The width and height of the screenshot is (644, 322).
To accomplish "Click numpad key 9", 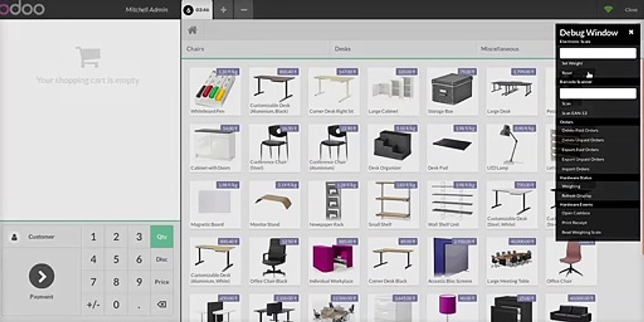I will click(x=139, y=282).
